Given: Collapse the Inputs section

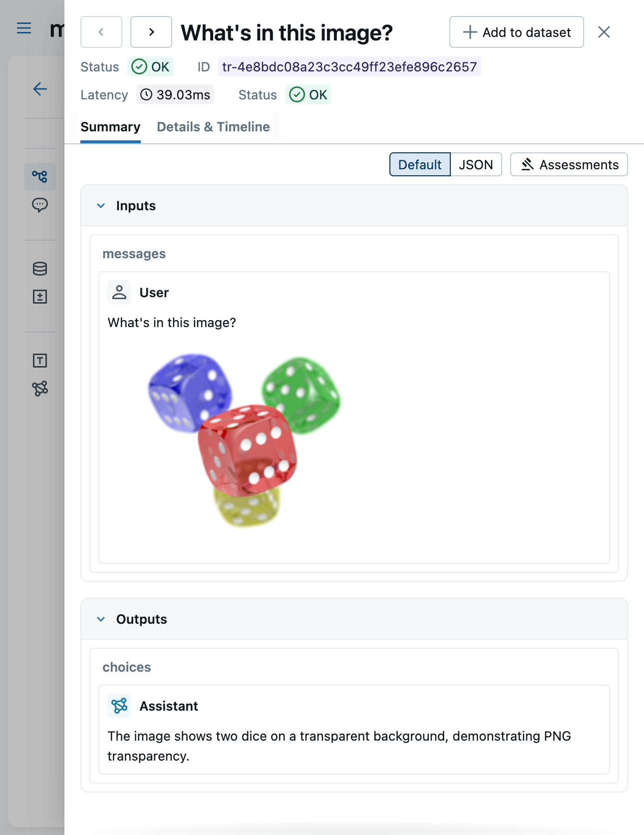Looking at the screenshot, I should coord(101,206).
